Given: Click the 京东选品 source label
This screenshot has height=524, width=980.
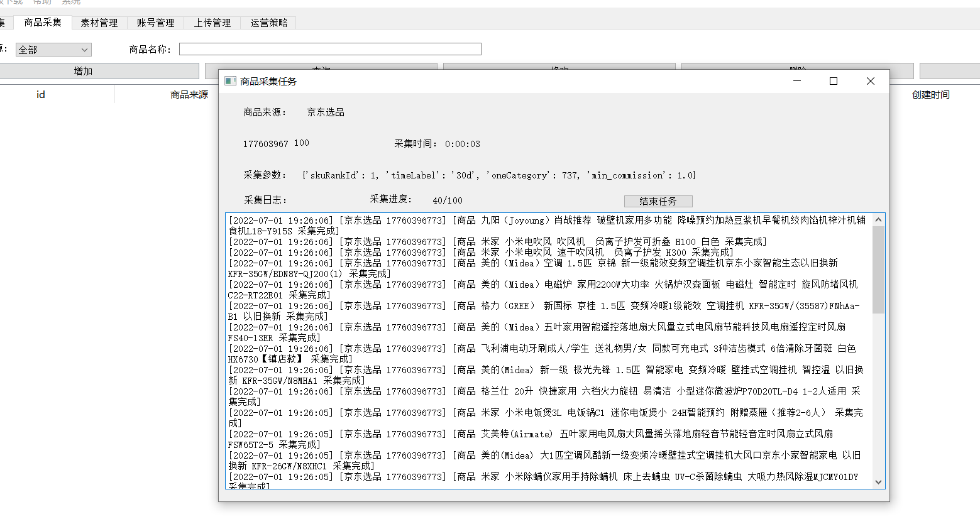Looking at the screenshot, I should (326, 112).
